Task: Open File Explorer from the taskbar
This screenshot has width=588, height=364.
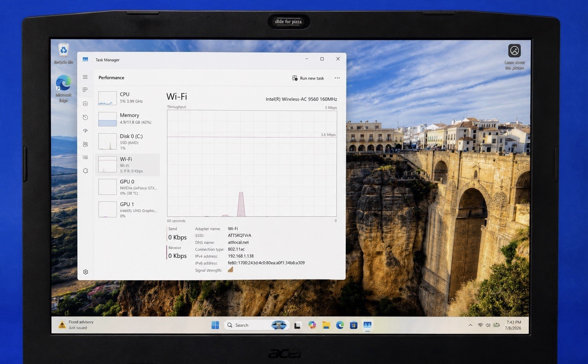Action: [326, 325]
